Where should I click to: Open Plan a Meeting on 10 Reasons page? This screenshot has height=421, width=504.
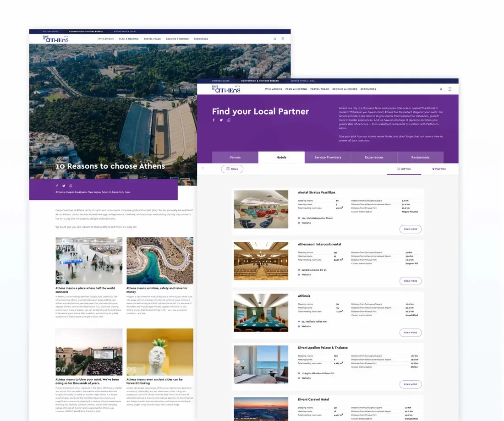[129, 39]
